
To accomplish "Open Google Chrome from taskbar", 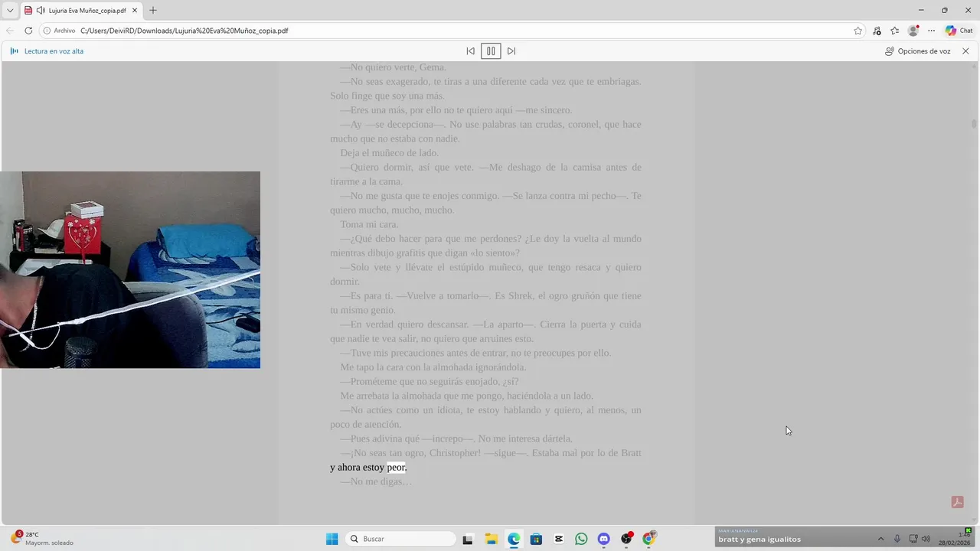I will tap(648, 539).
